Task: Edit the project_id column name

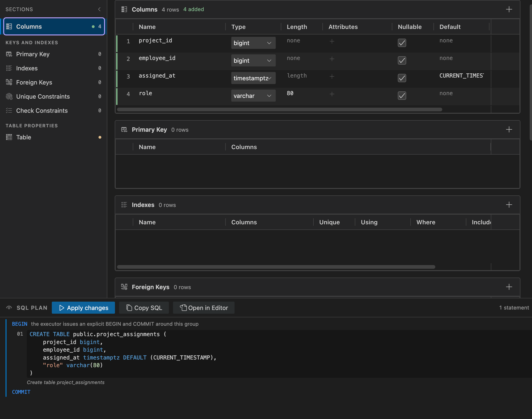Action: click(155, 41)
